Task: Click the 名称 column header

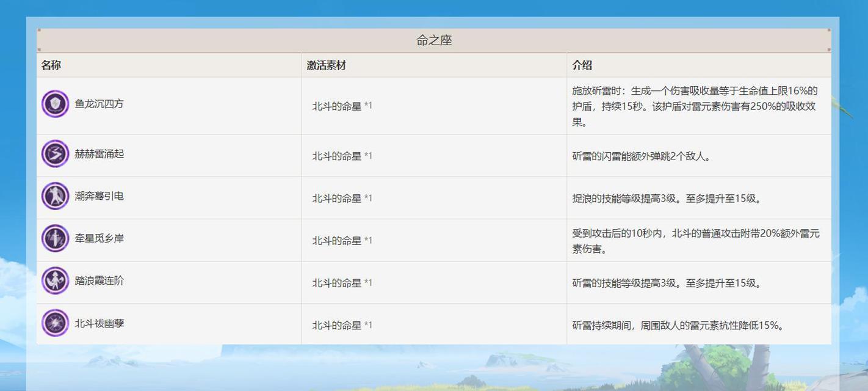Action: (x=51, y=65)
